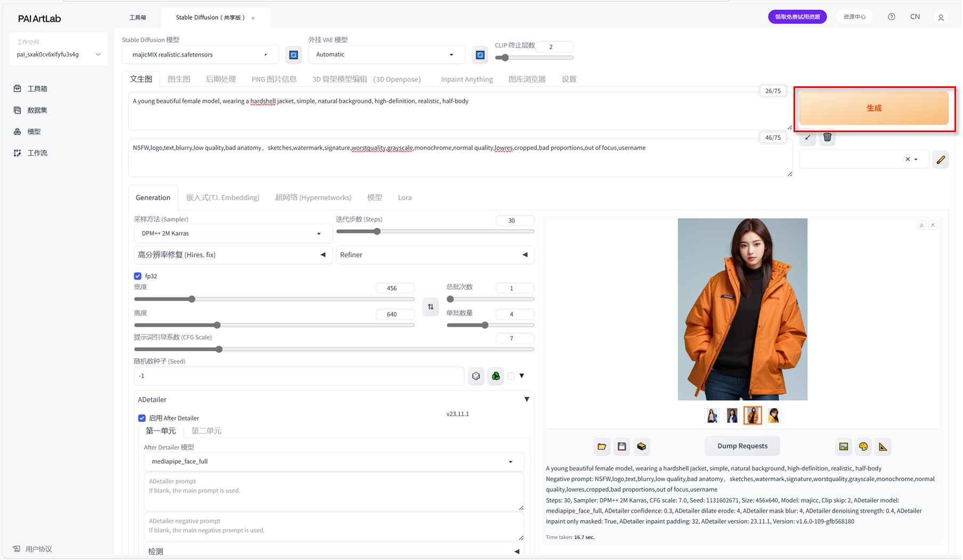Set a random seed with the dice icon
This screenshot has height=560, width=963.
[476, 376]
